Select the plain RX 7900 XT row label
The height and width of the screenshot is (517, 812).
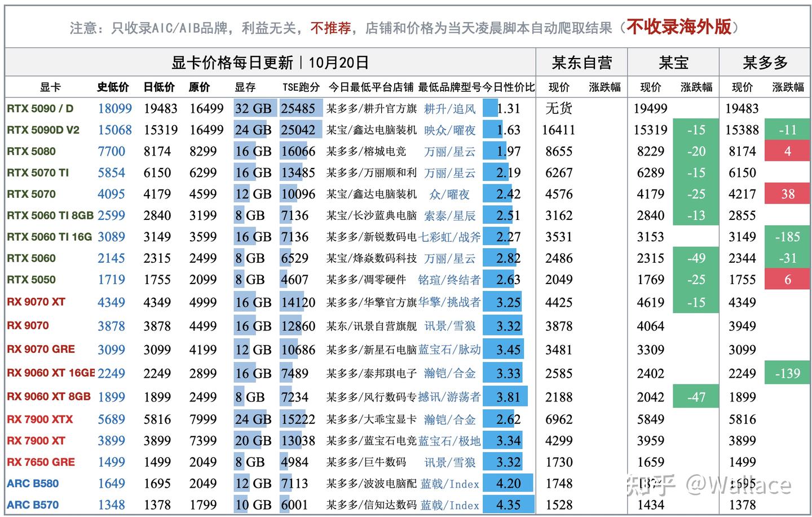pos(36,440)
